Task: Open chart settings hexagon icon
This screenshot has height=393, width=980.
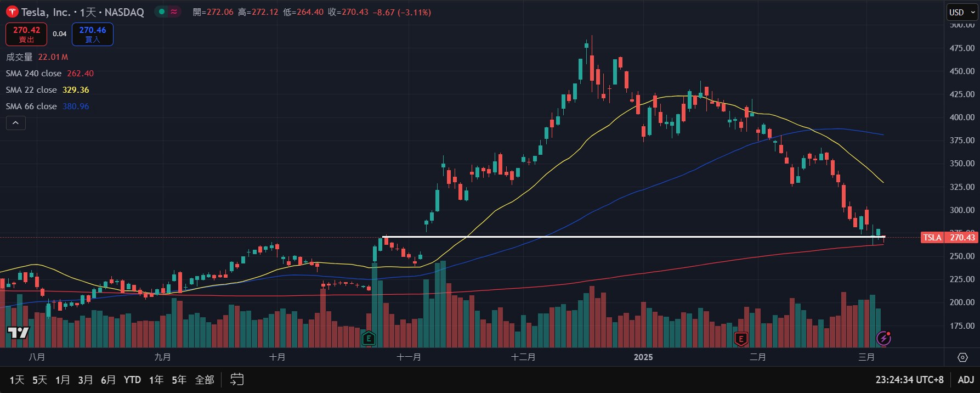Action: coord(962,357)
